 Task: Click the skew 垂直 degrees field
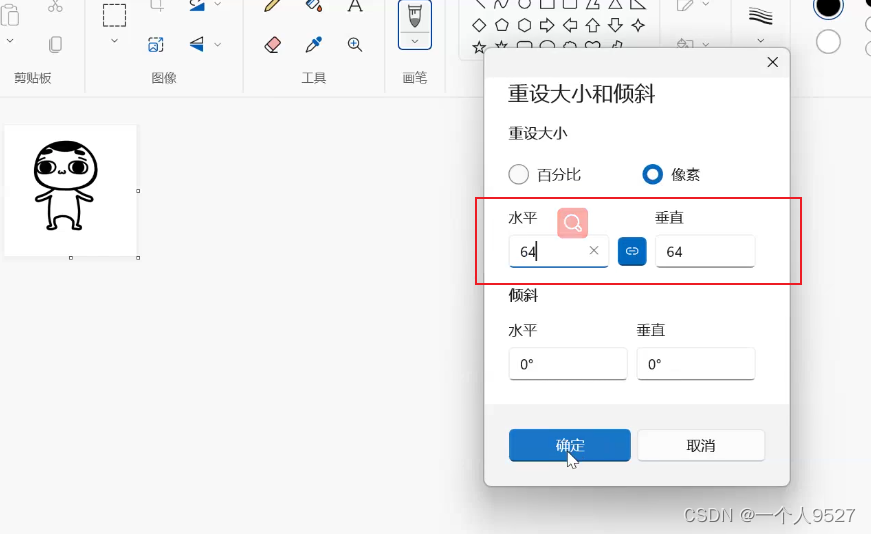(696, 364)
